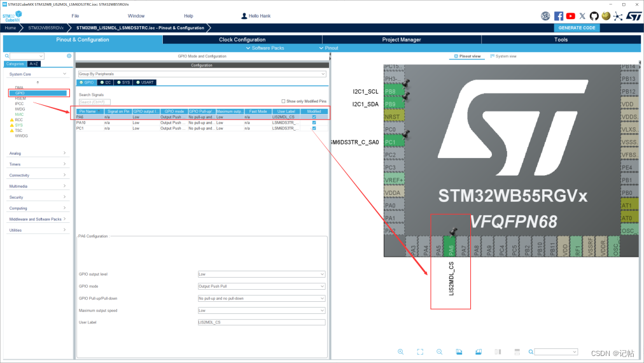Open the Help menu
The height and width of the screenshot is (363, 644).
point(188,16)
